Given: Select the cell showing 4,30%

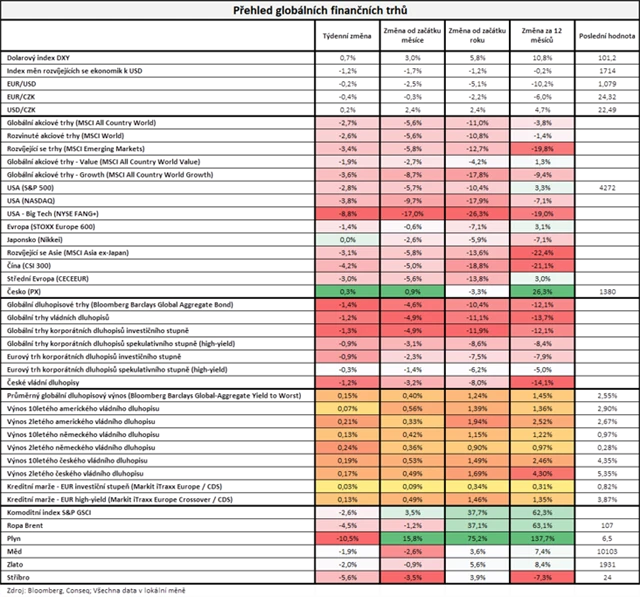Looking at the screenshot, I should click(x=543, y=472).
